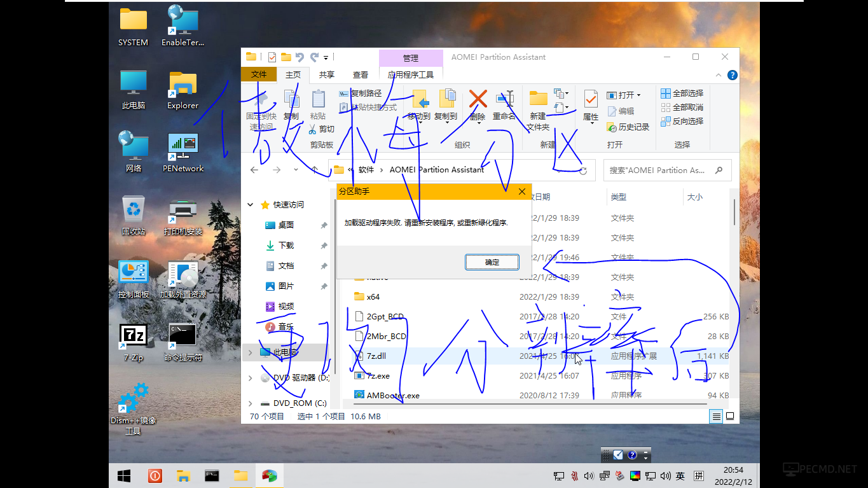The width and height of the screenshot is (868, 488).
Task: Click the Partition Assistant taskbar icon
Action: point(269,475)
